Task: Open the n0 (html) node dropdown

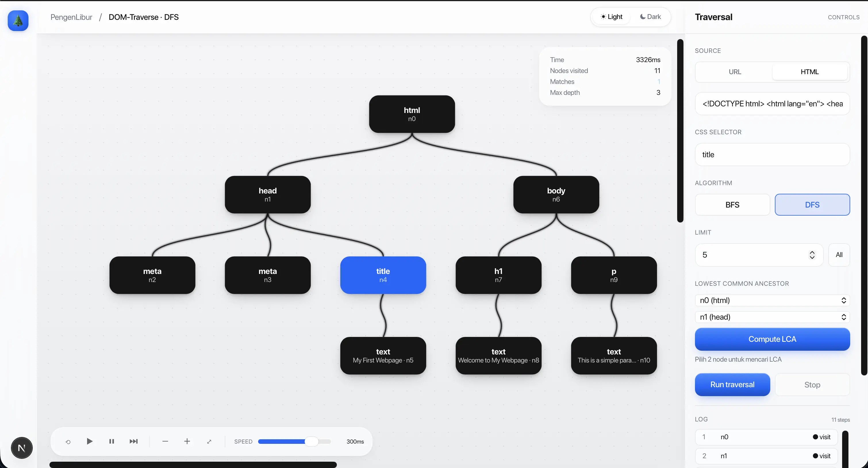Action: (x=772, y=300)
